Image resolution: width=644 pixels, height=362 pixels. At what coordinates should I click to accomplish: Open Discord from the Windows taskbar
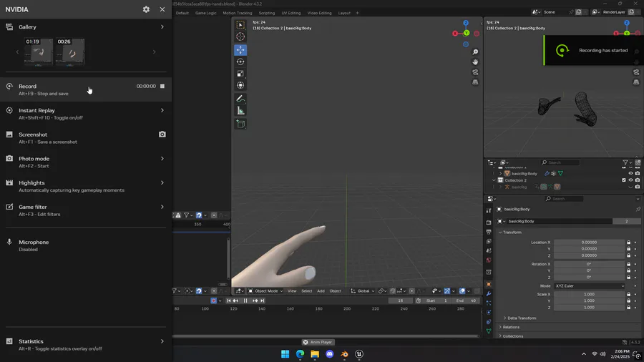coord(329,354)
